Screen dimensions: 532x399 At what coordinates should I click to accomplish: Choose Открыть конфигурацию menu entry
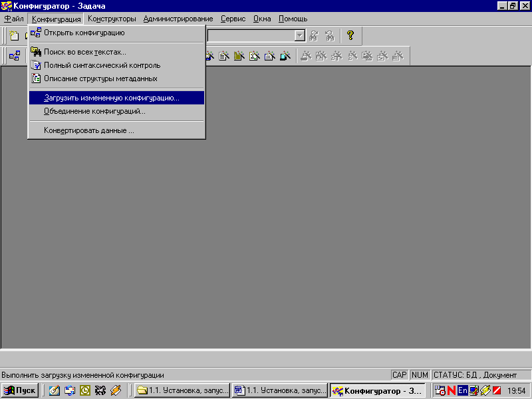pos(117,33)
